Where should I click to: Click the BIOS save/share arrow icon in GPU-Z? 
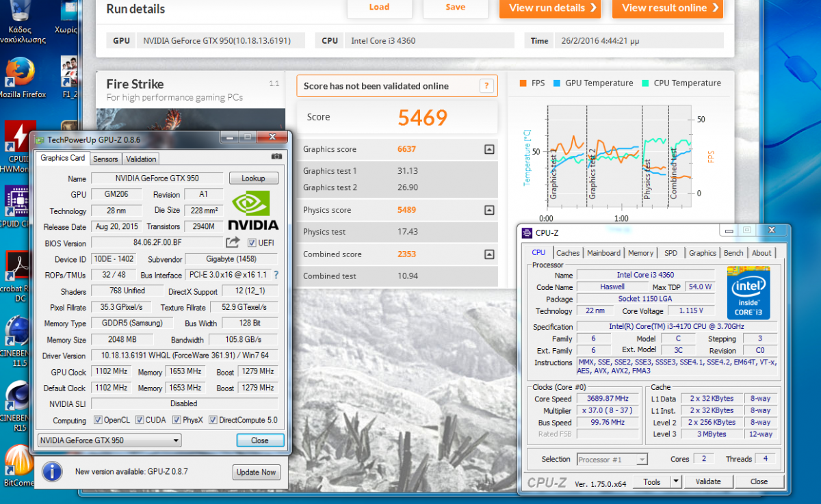click(x=233, y=242)
